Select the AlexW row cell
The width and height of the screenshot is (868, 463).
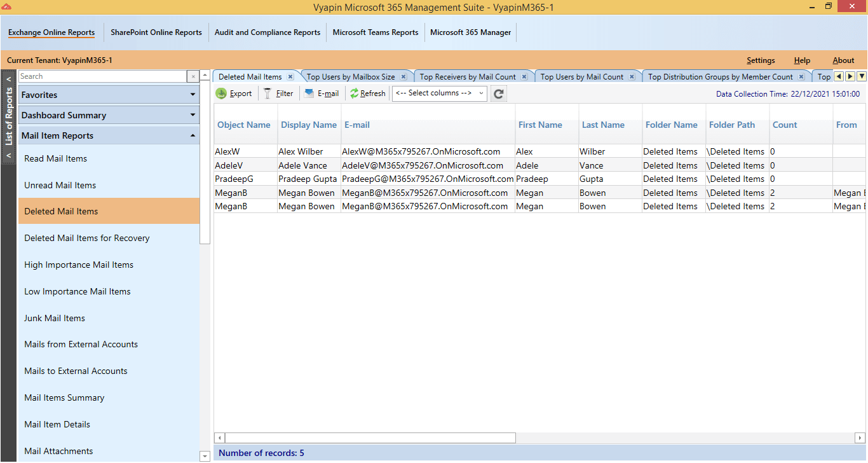coord(245,151)
